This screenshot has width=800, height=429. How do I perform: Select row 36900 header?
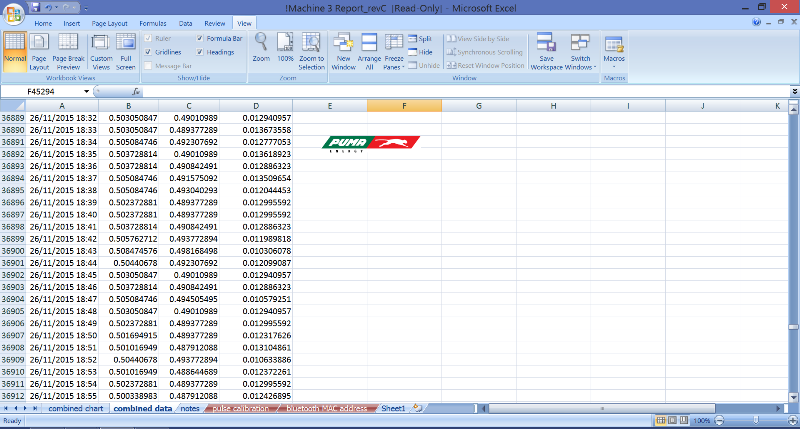click(x=13, y=251)
